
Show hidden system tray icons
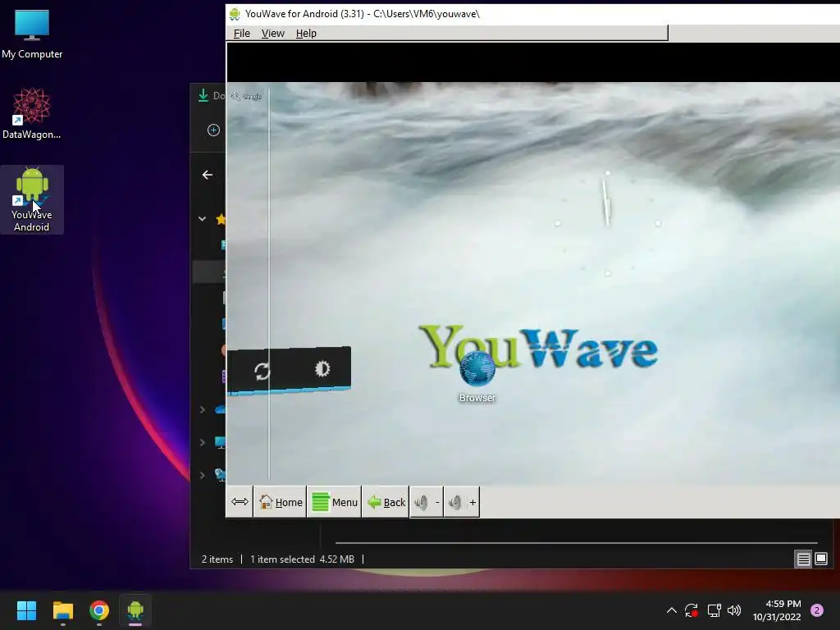[671, 610]
